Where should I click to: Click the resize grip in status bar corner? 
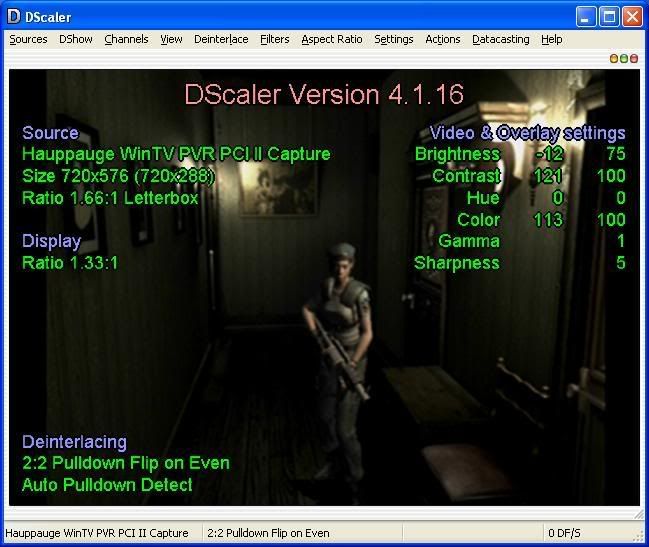tap(639, 536)
